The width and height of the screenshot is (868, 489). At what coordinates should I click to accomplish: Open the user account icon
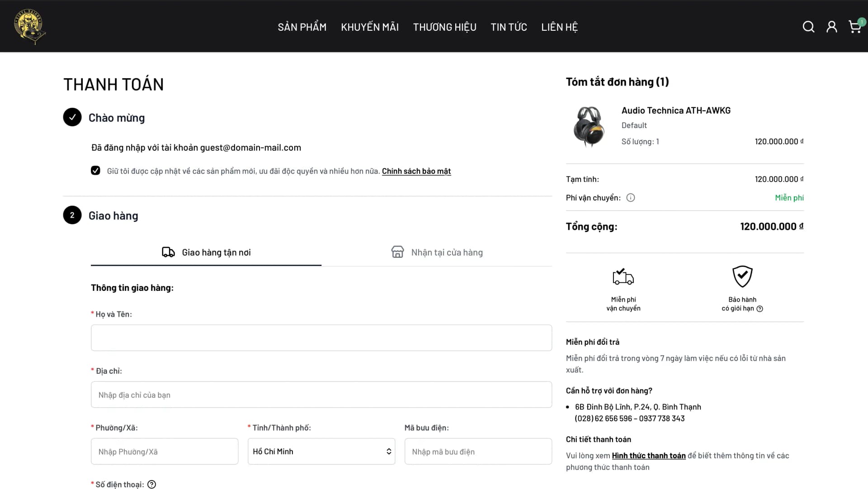tap(832, 27)
